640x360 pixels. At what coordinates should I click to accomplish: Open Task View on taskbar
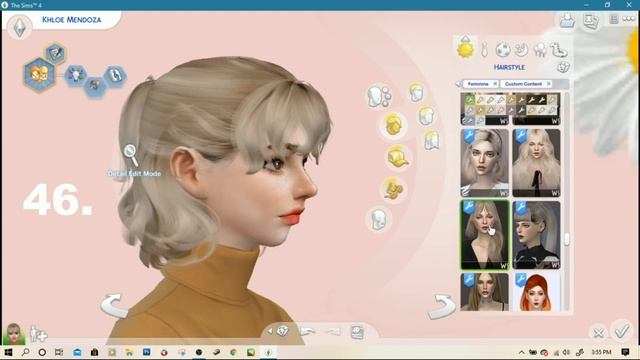tap(59, 352)
